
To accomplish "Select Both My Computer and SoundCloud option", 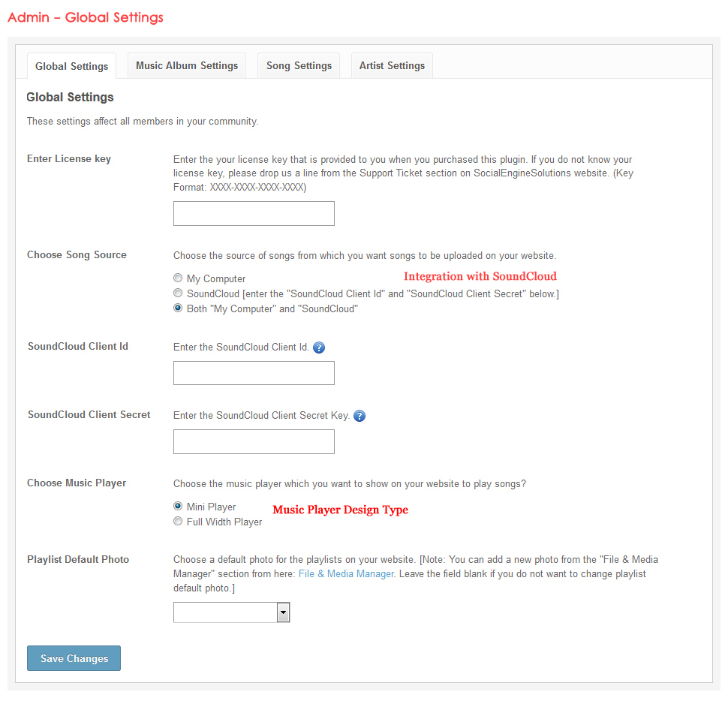I will pos(178,308).
